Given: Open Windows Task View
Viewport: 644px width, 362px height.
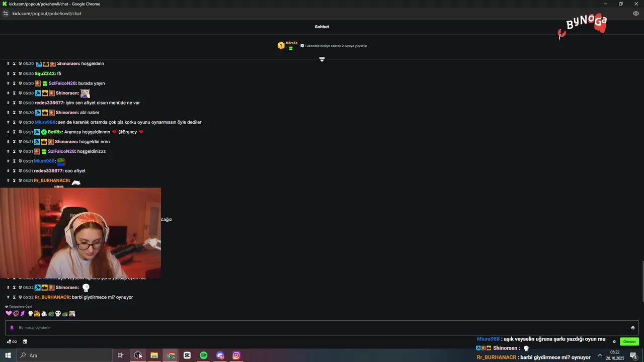Looking at the screenshot, I should click(121, 355).
